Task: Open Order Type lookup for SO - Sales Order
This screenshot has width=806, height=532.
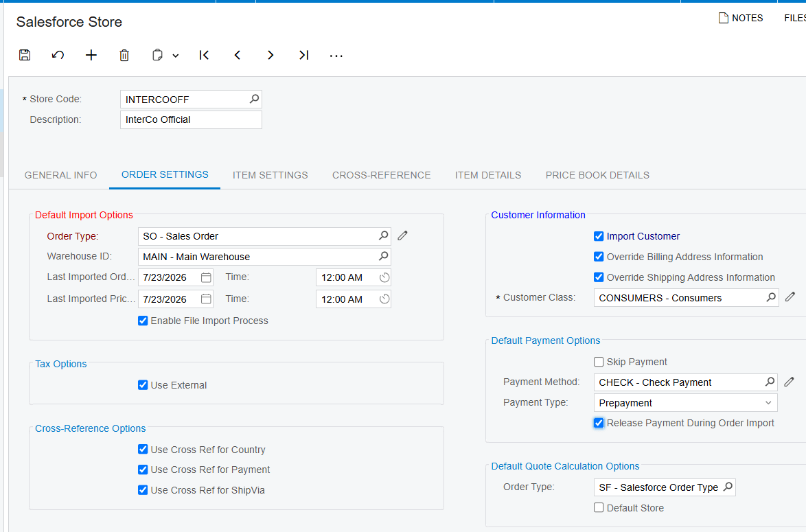Action: click(384, 235)
